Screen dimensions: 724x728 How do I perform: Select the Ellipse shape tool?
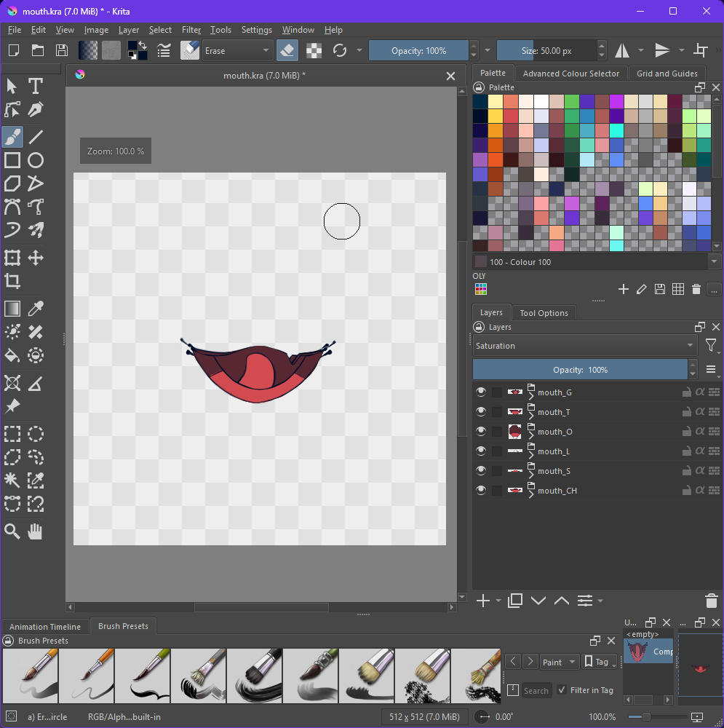click(x=35, y=160)
